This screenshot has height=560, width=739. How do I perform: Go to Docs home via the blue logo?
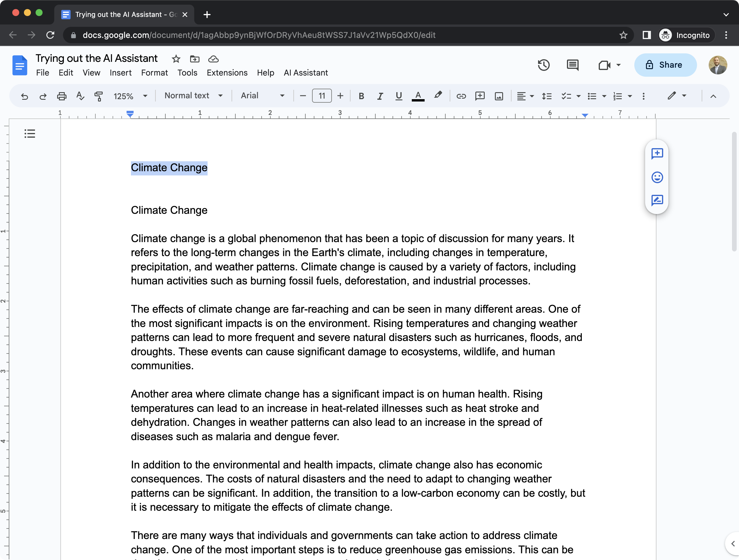pyautogui.click(x=20, y=65)
